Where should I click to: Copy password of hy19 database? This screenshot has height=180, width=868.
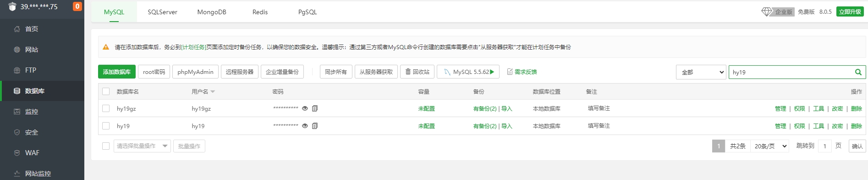[x=315, y=126]
